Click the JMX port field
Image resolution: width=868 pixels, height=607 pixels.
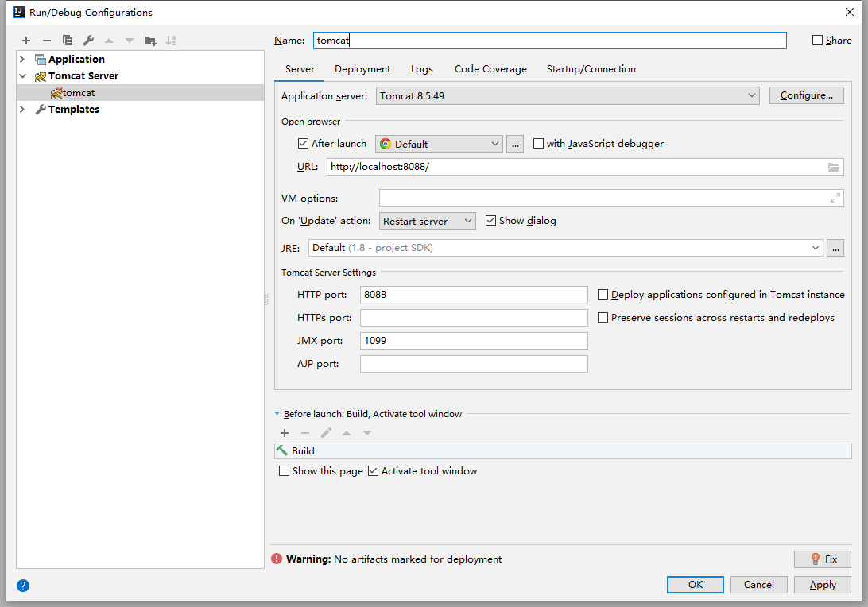click(474, 340)
